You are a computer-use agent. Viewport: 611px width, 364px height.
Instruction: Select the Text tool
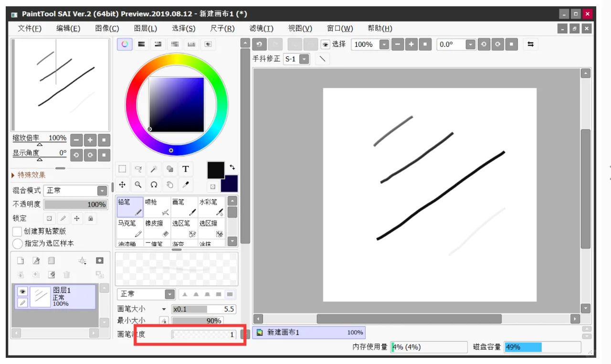186,169
